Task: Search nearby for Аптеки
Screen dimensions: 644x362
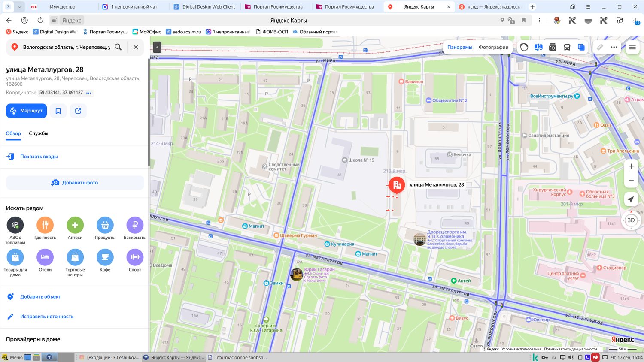Action: (75, 229)
